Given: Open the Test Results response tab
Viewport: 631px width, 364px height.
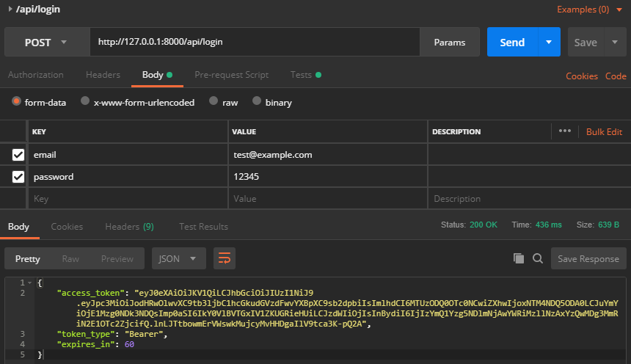Looking at the screenshot, I should tap(203, 227).
